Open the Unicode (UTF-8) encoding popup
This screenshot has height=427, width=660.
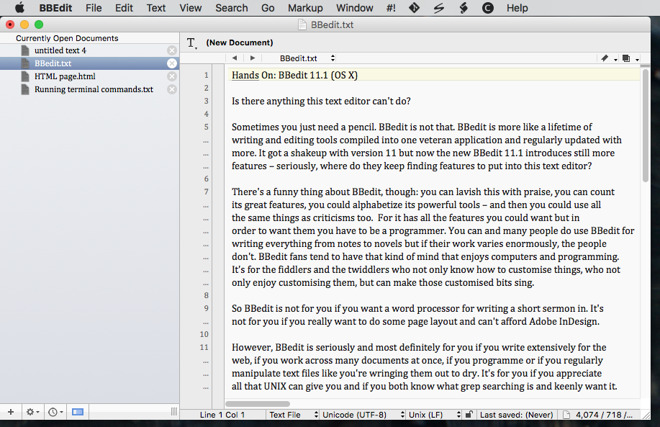[364, 415]
